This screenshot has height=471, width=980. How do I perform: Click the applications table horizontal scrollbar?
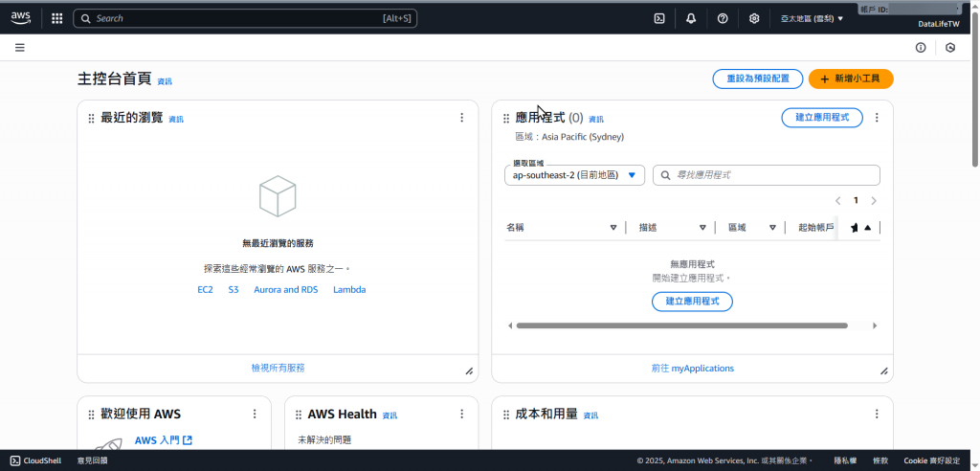click(x=681, y=325)
